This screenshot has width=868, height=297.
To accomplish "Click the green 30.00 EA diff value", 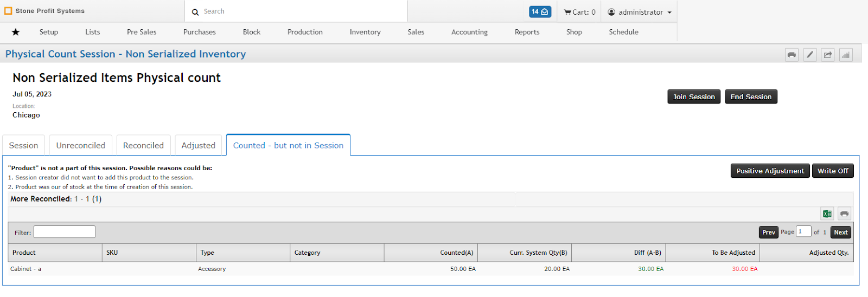I will coord(650,269).
